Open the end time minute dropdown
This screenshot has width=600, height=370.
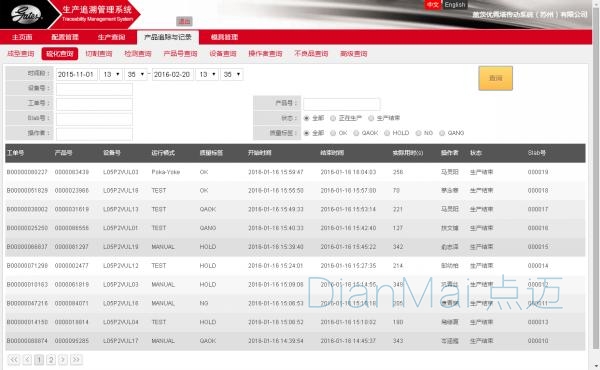tap(232, 74)
